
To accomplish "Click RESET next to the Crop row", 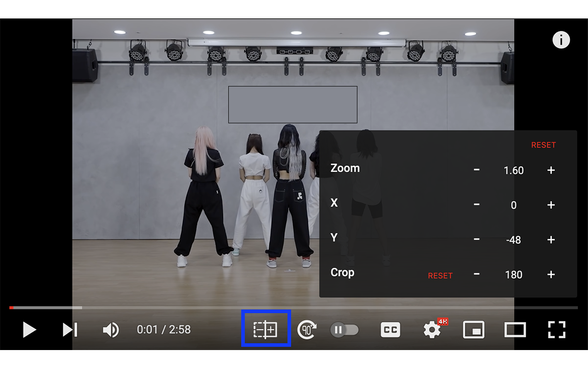I will (440, 275).
